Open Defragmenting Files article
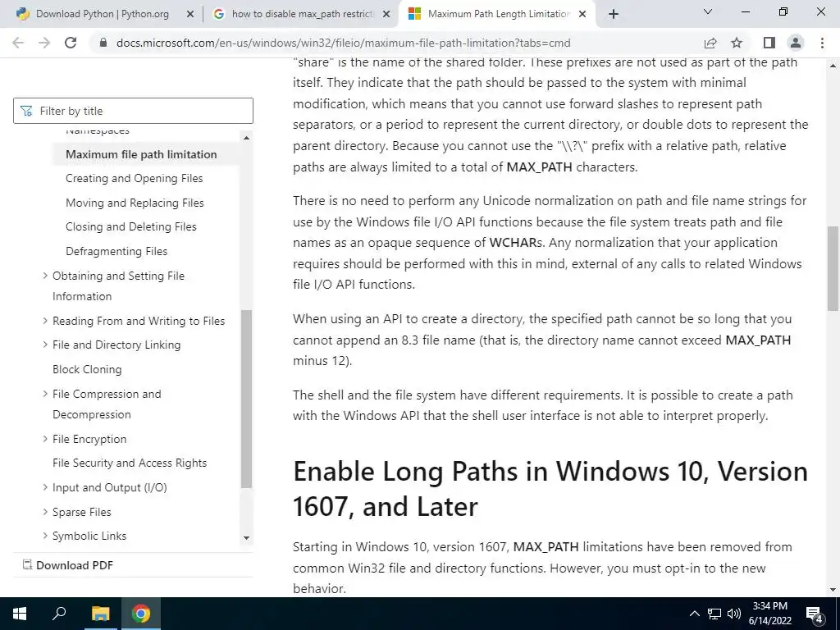The width and height of the screenshot is (840, 630). 116,251
